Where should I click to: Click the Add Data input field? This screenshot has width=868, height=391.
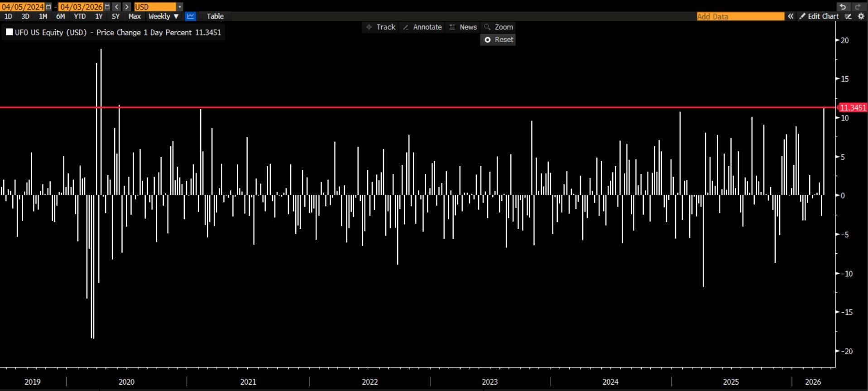(x=740, y=16)
